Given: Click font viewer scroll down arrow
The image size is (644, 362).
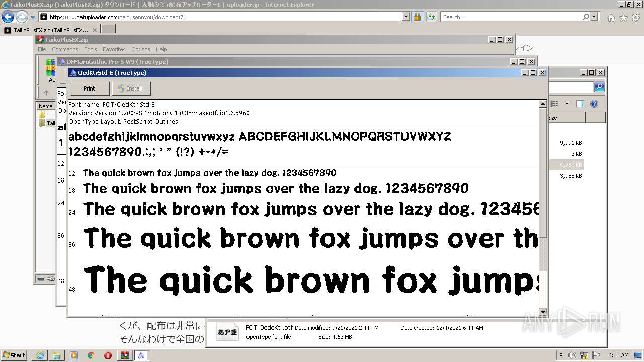Looking at the screenshot, I should click(543, 312).
